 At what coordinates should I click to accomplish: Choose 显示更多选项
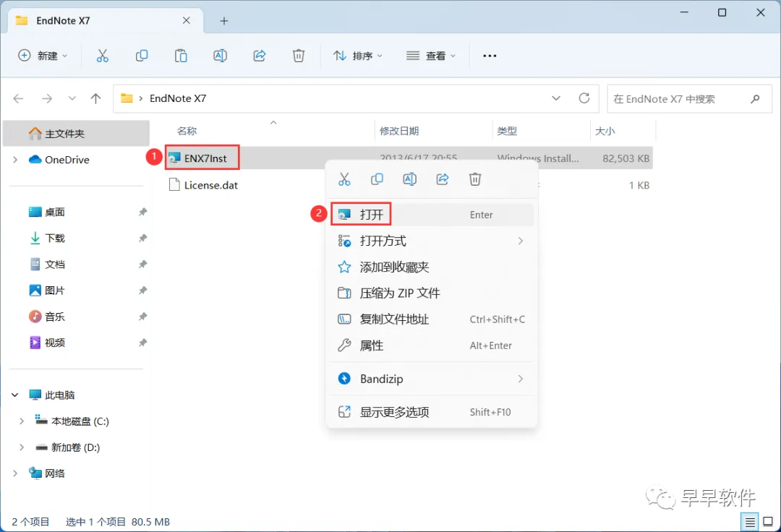coord(431,412)
